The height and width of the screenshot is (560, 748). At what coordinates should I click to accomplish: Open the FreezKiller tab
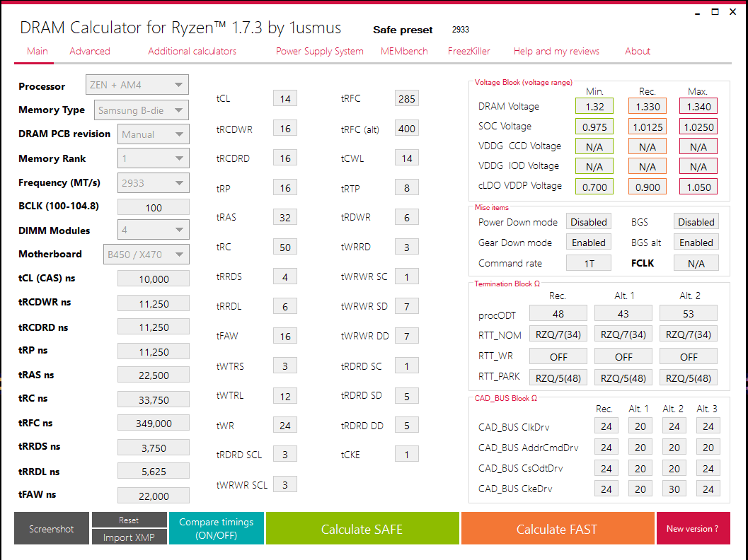469,51
